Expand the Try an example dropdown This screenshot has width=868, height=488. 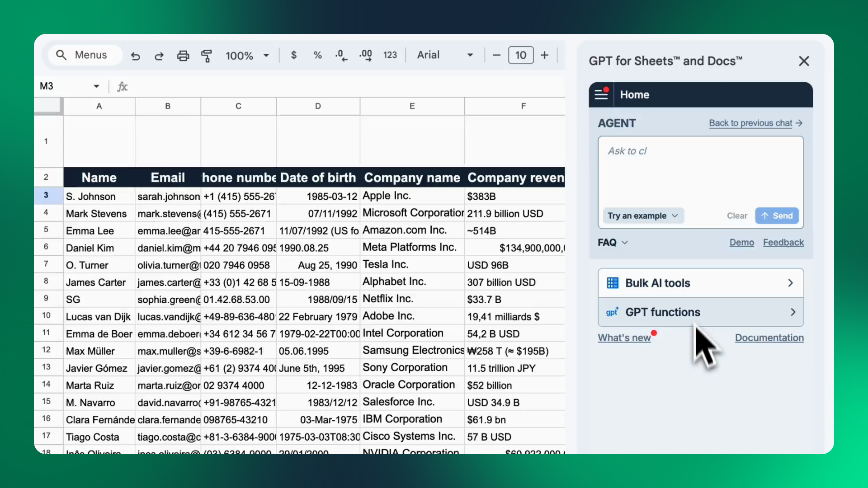pos(642,216)
